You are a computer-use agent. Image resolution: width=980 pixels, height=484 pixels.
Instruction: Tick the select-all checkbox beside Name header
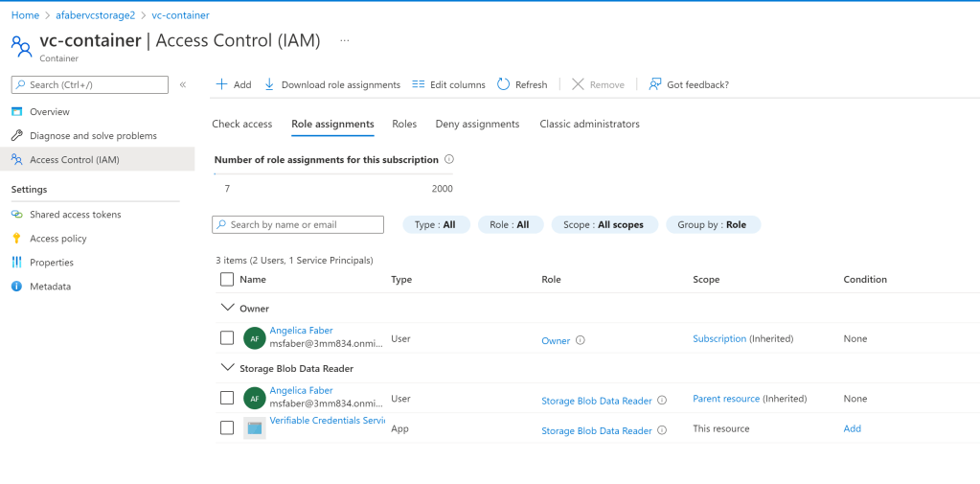pos(227,280)
